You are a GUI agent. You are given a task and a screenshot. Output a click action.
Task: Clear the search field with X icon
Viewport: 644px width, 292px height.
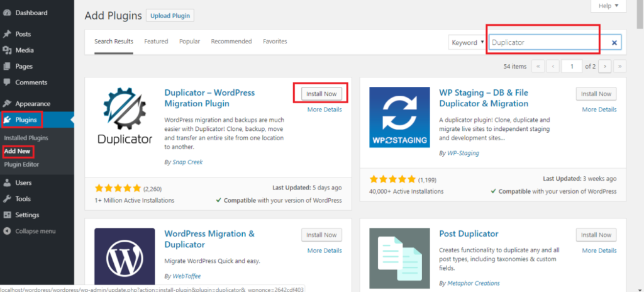[614, 42]
